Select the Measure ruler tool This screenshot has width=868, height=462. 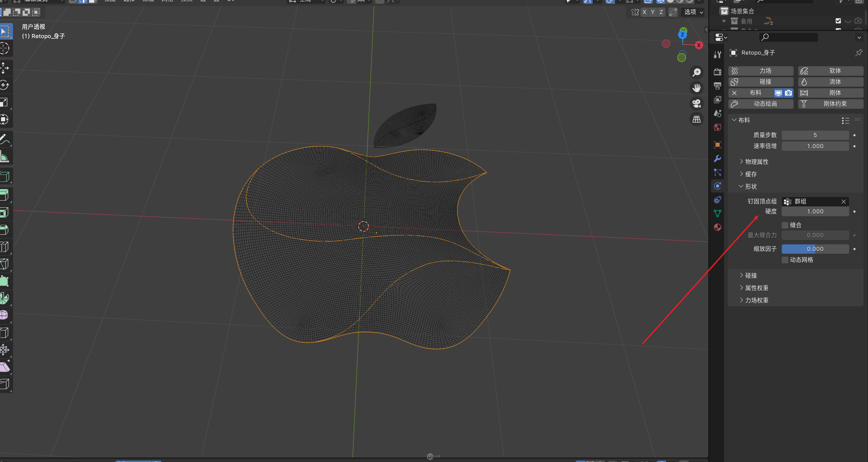(x=5, y=157)
